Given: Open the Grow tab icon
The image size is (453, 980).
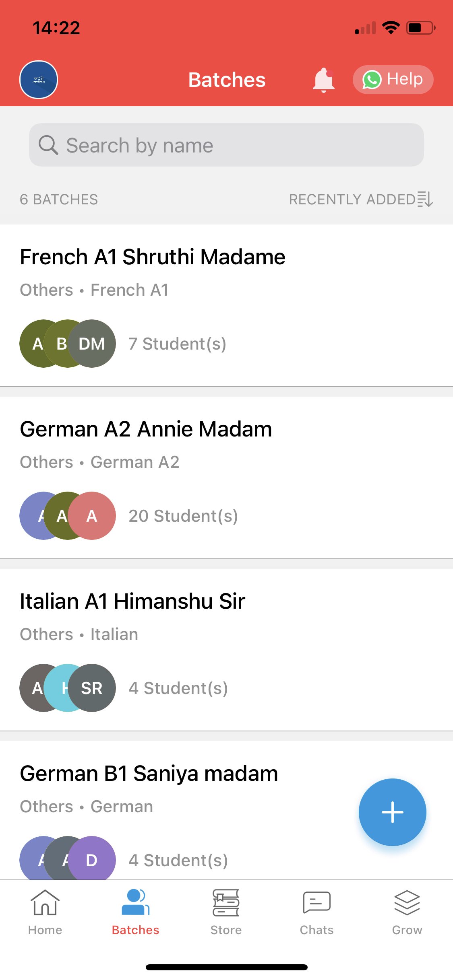Looking at the screenshot, I should pyautogui.click(x=407, y=903).
